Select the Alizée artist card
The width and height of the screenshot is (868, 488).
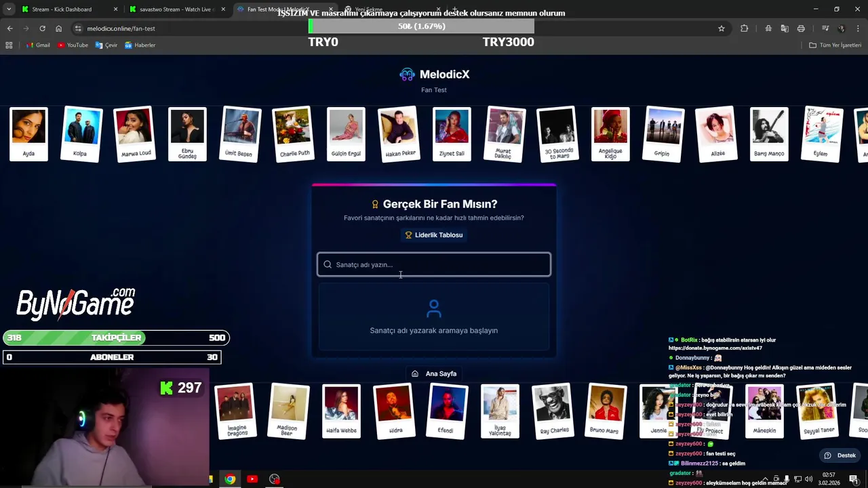click(716, 134)
